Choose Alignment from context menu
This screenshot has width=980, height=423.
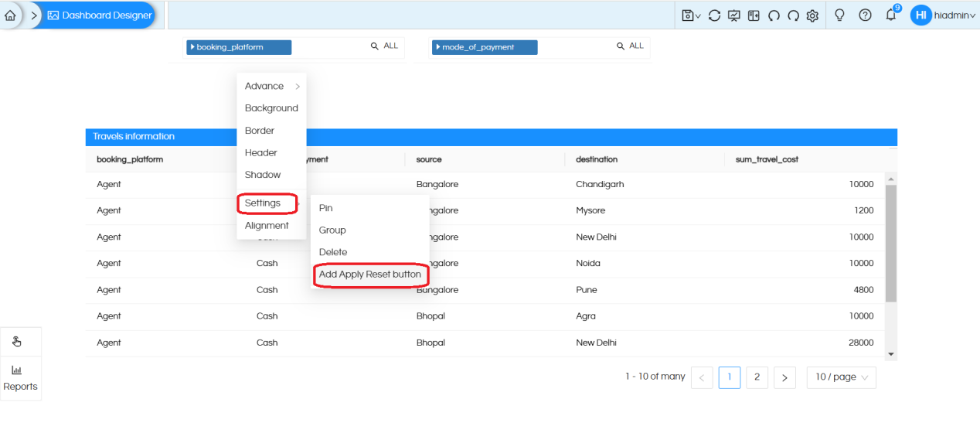point(272,226)
